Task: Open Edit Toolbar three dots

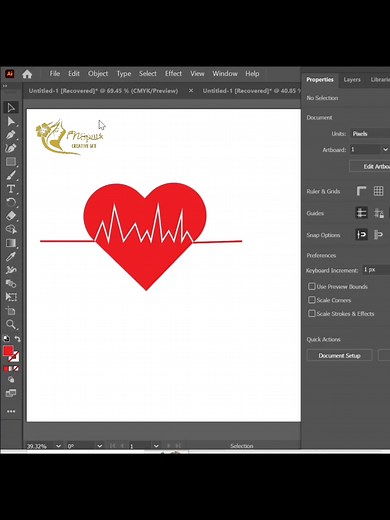Action: click(11, 411)
